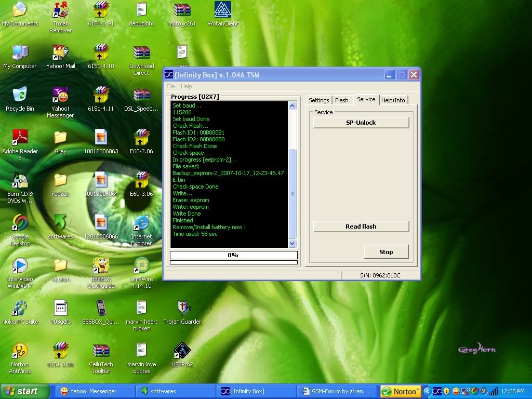This screenshot has width=532, height=399.
Task: Click the Norton taskbar status indicator
Action: coord(401,392)
